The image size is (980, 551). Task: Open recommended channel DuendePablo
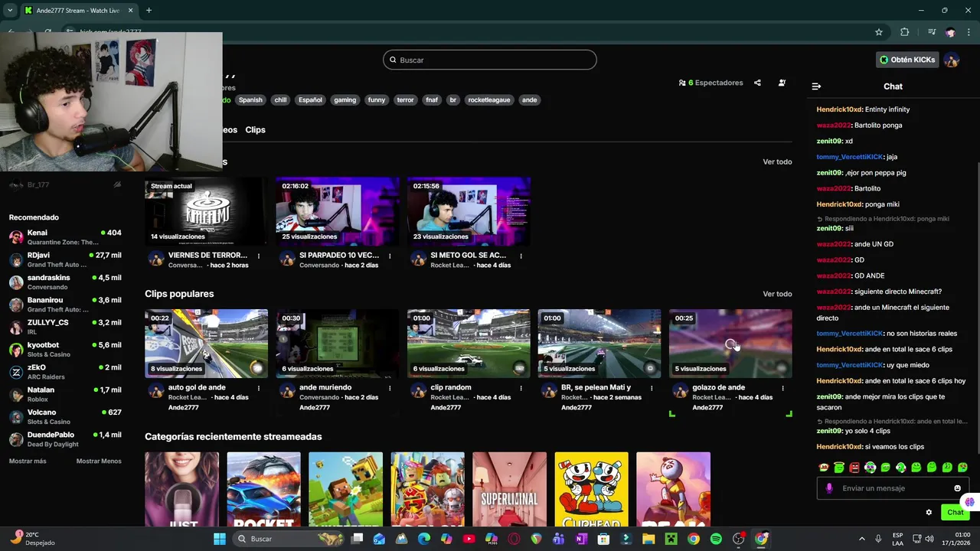[65, 439]
